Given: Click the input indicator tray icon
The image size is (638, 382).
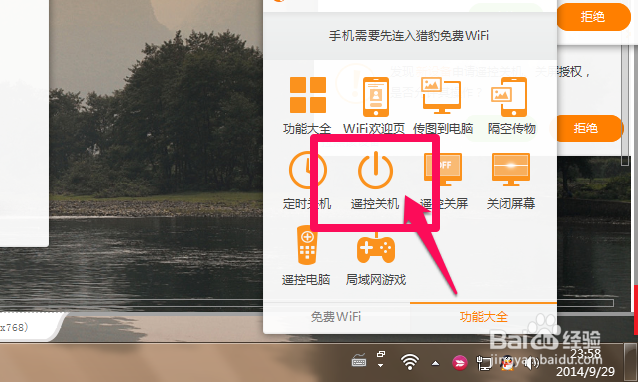Looking at the screenshot, I should (381, 359).
